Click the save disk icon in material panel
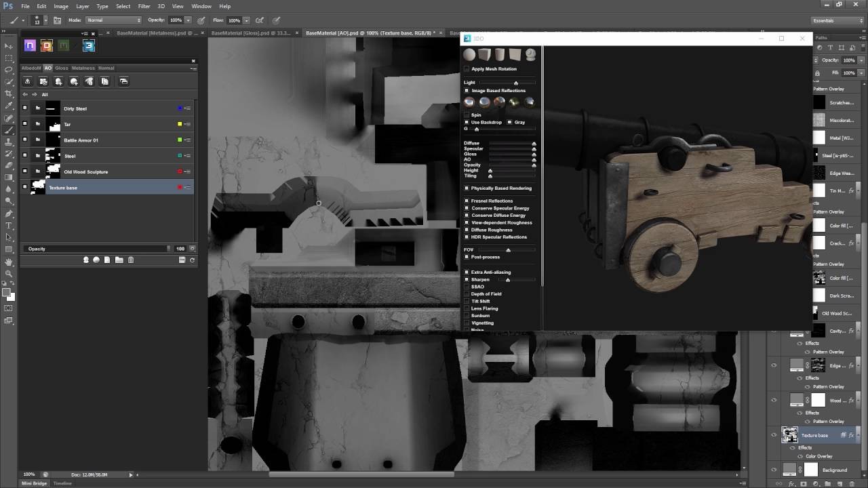This screenshot has height=488, width=868. click(182, 260)
